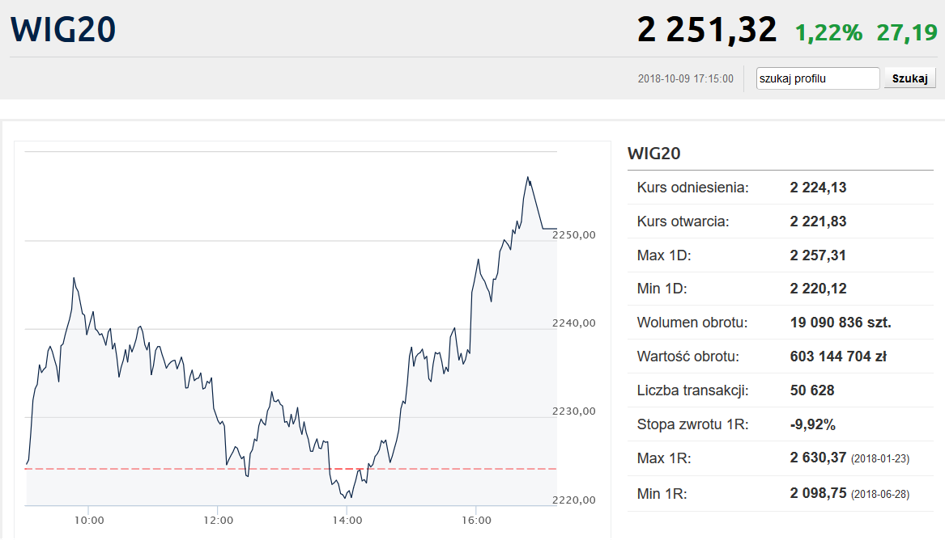The image size is (945, 540).
Task: Click the green 1,22% percentage change
Action: click(x=828, y=32)
